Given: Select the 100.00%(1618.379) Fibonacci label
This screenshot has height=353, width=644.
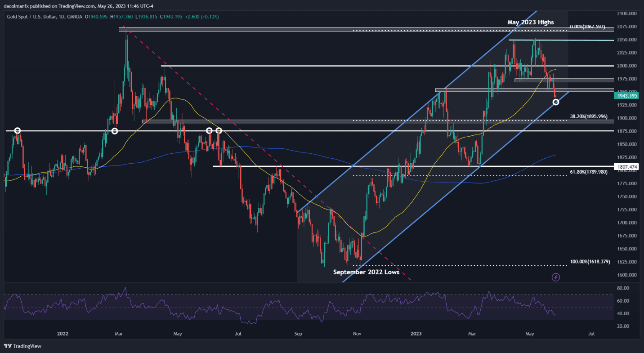Looking at the screenshot, I should (590, 262).
